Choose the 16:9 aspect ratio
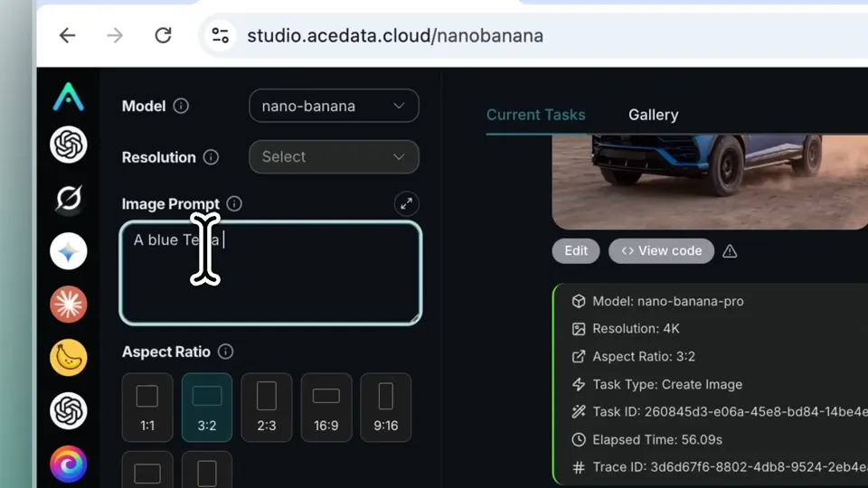 click(326, 408)
